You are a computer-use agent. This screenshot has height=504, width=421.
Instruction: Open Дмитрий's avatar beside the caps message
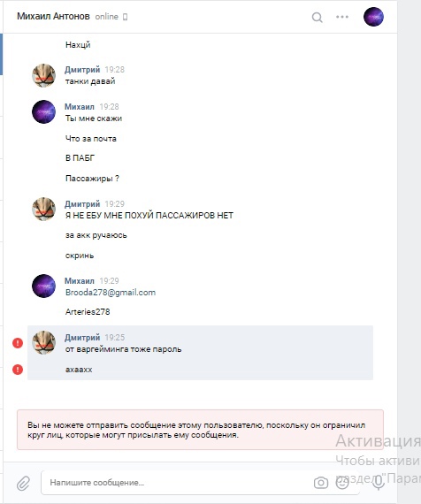[x=43, y=209]
